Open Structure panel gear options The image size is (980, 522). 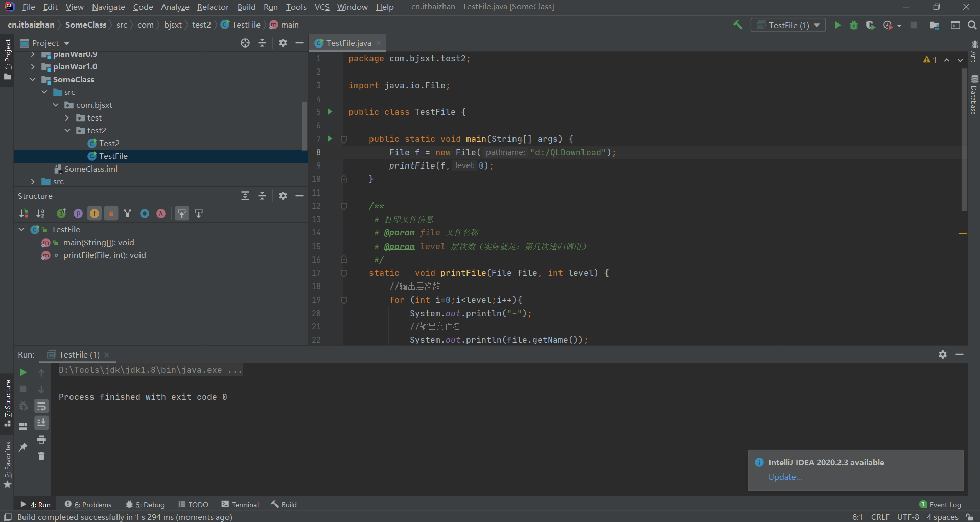[x=283, y=196]
